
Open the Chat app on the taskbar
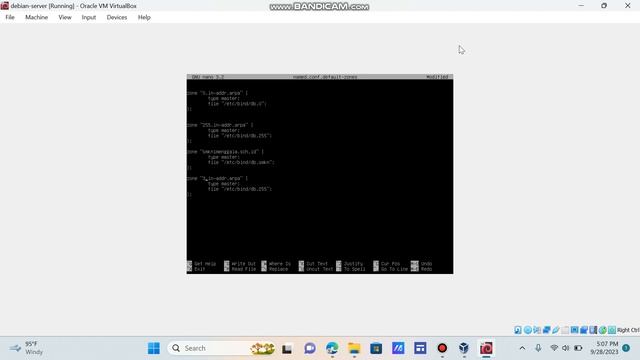coord(310,348)
